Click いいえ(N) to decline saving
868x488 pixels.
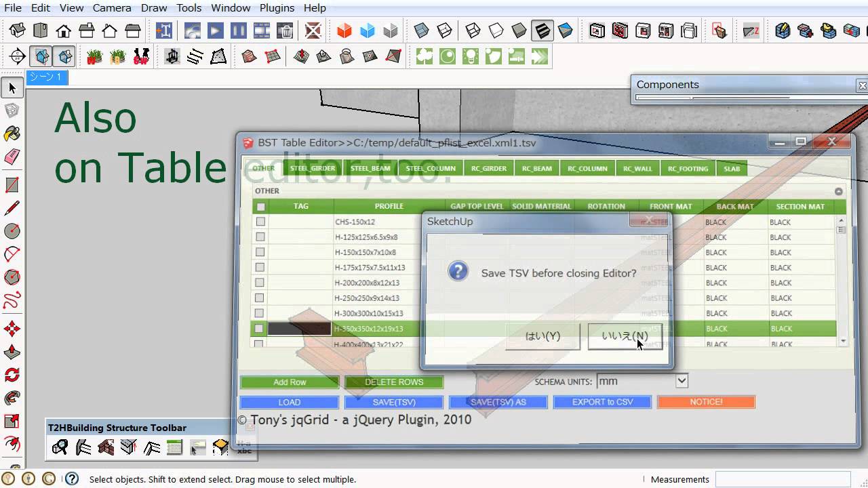coord(625,336)
